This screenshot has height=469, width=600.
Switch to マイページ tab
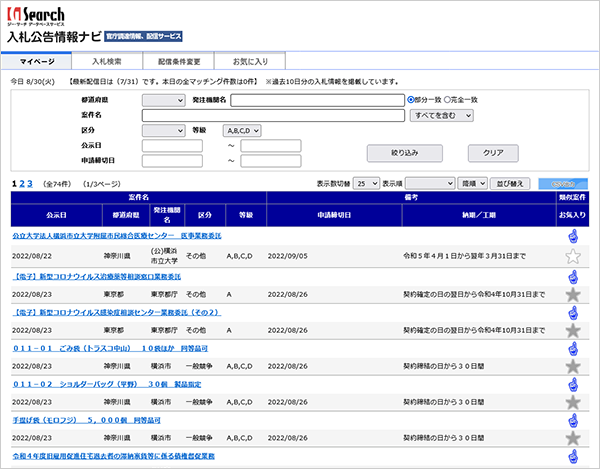pos(37,61)
